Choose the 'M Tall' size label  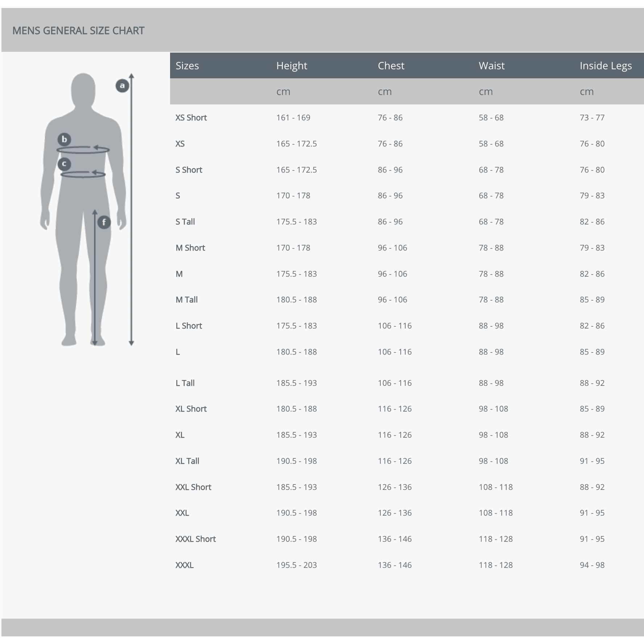(186, 300)
